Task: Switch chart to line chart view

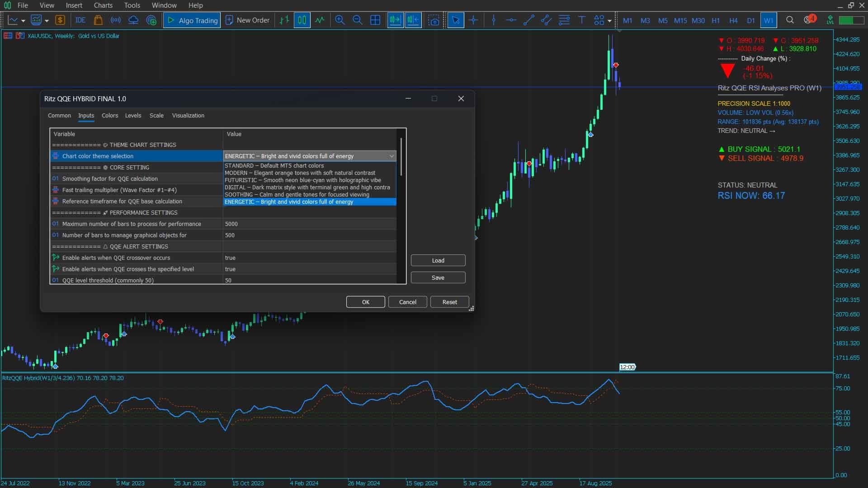Action: [x=320, y=20]
